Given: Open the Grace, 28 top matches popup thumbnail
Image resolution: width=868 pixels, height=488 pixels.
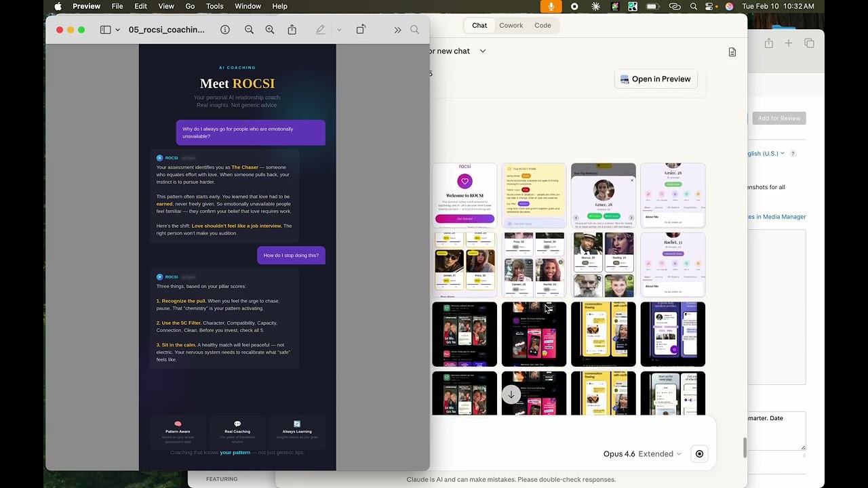Looking at the screenshot, I should coord(604,195).
